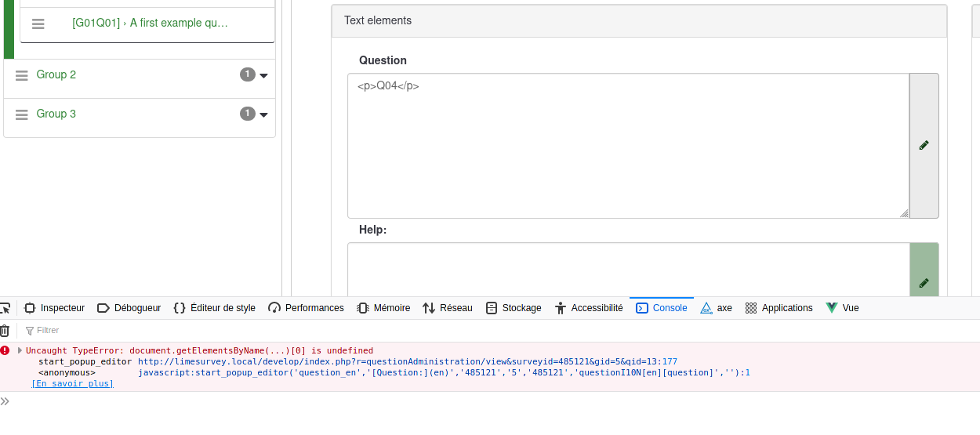Open the Débogueur tab
This screenshot has height=435, width=980.
point(129,308)
